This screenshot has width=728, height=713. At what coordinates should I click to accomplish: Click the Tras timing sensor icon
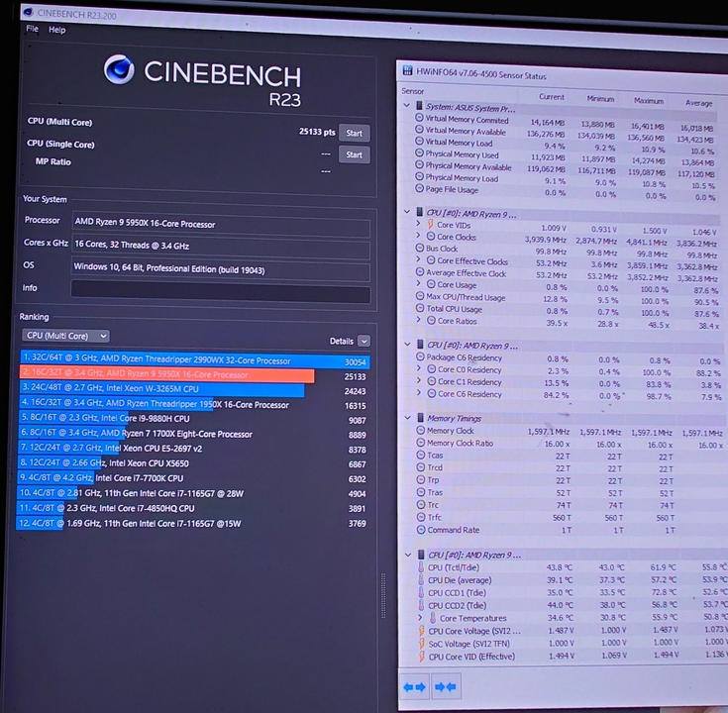click(421, 491)
